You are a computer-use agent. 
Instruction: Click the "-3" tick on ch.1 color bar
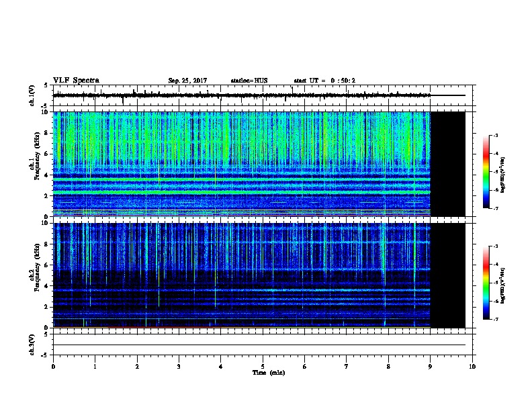tap(496, 136)
